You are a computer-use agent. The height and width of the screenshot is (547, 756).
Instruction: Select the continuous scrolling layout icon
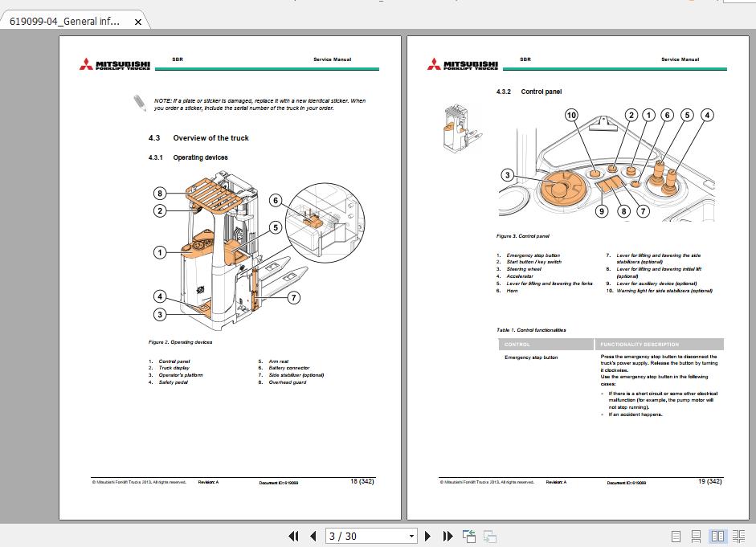696,536
